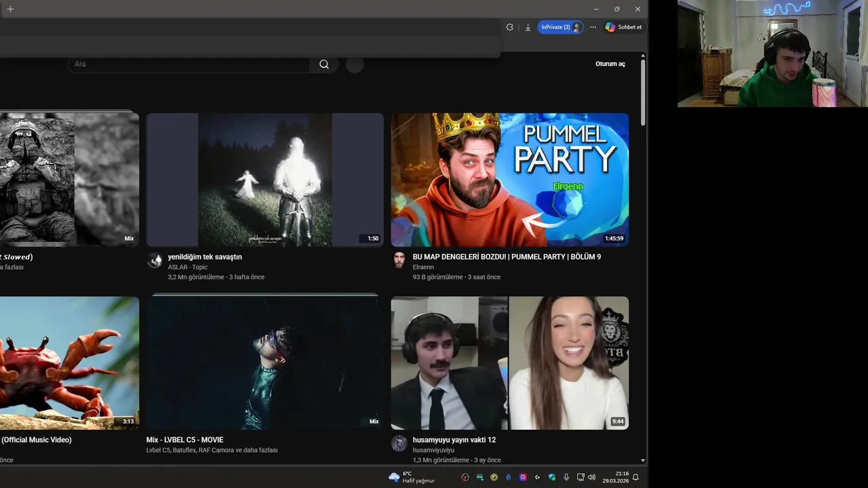868x488 pixels.
Task: Click the title 'yenildiğim tek savaştın'
Action: tap(205, 257)
